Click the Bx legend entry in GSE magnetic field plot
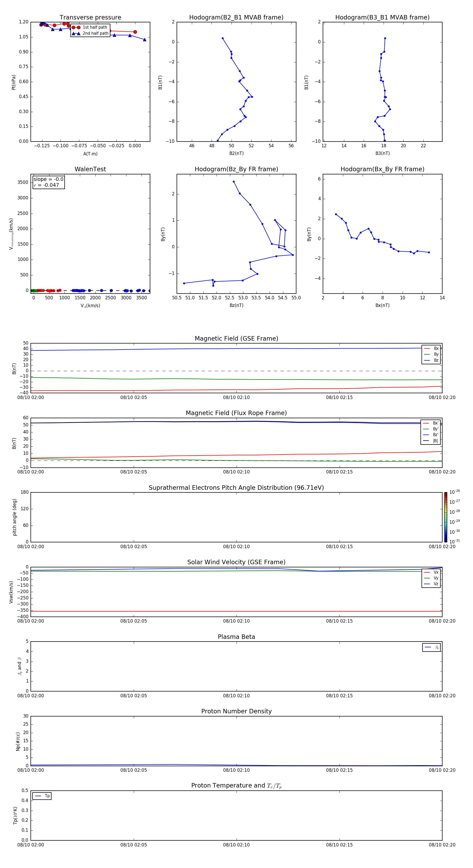473x868 pixels. [x=431, y=349]
